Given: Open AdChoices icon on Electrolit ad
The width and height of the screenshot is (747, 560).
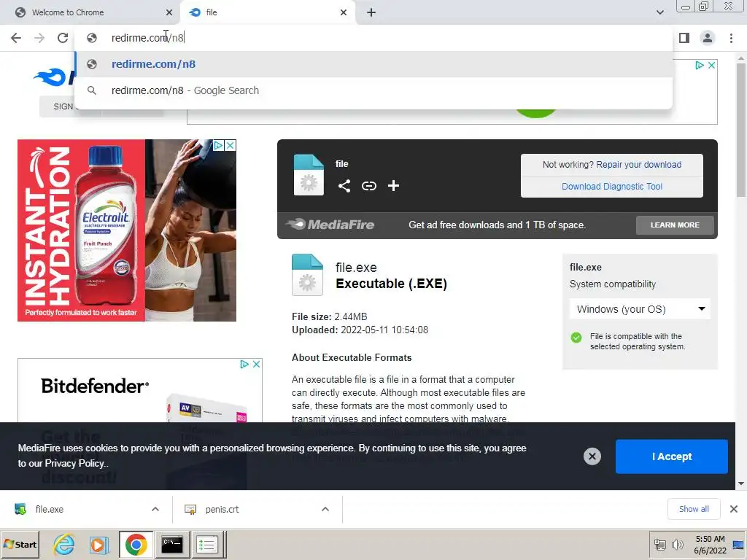Looking at the screenshot, I should click(218, 145).
